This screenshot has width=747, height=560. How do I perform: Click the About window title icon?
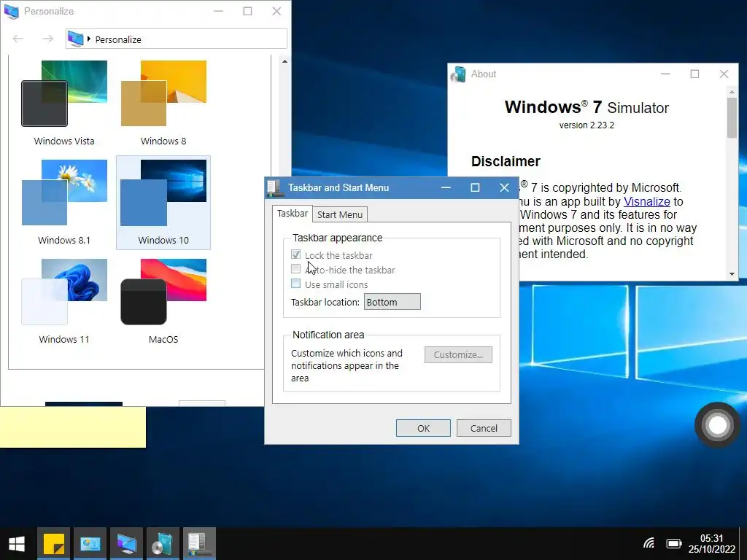458,74
